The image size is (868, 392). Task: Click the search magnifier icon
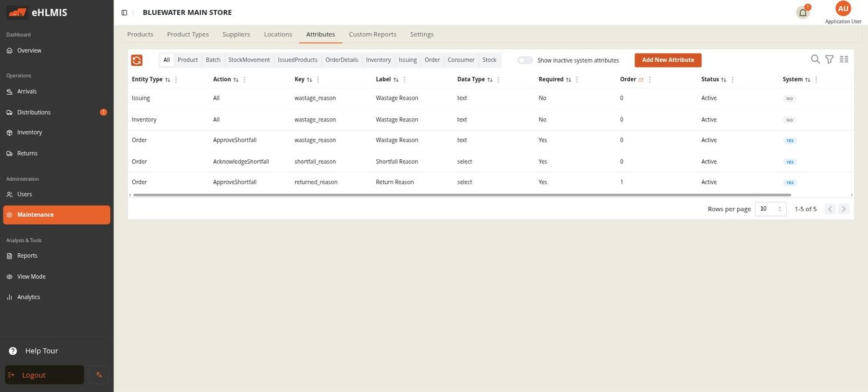(815, 59)
